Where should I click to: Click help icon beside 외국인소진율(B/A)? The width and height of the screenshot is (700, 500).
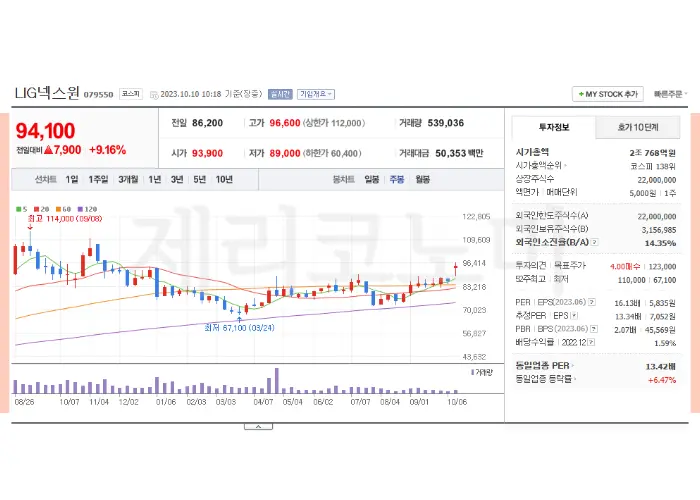595,242
